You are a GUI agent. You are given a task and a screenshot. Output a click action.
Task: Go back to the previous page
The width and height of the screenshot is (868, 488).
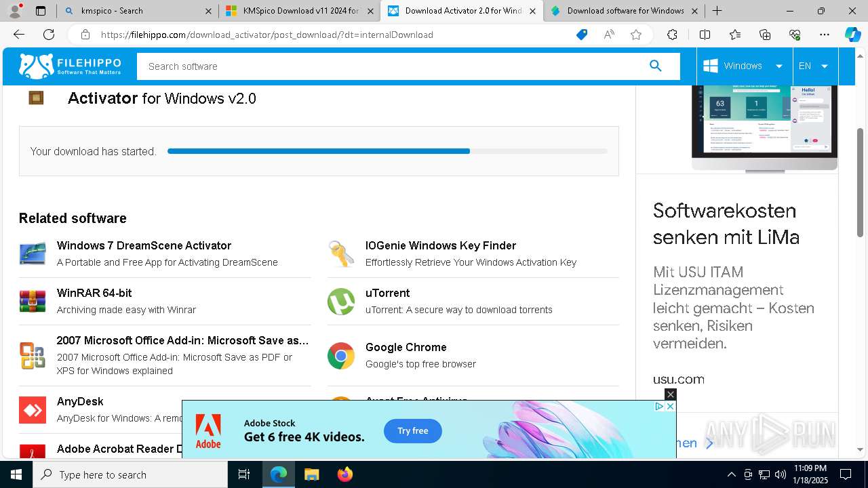19,35
